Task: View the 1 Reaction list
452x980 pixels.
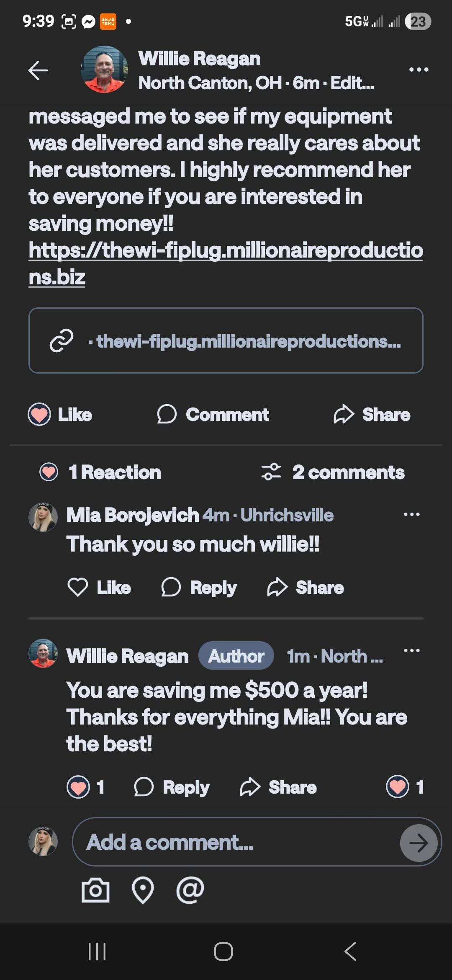Action: [100, 472]
